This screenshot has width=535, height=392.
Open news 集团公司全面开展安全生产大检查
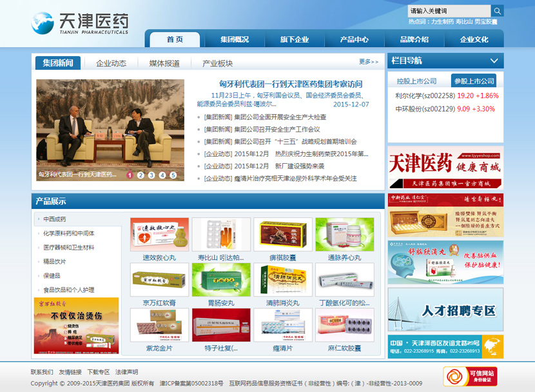point(265,117)
